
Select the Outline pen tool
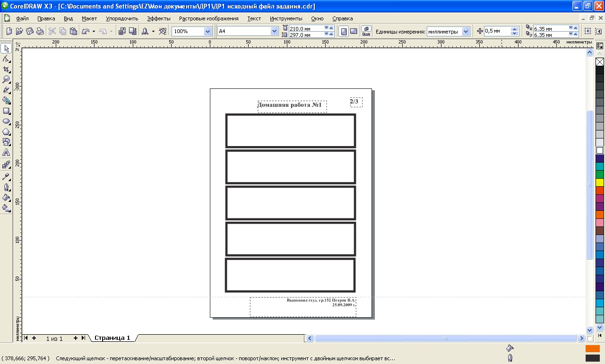pyautogui.click(x=7, y=187)
